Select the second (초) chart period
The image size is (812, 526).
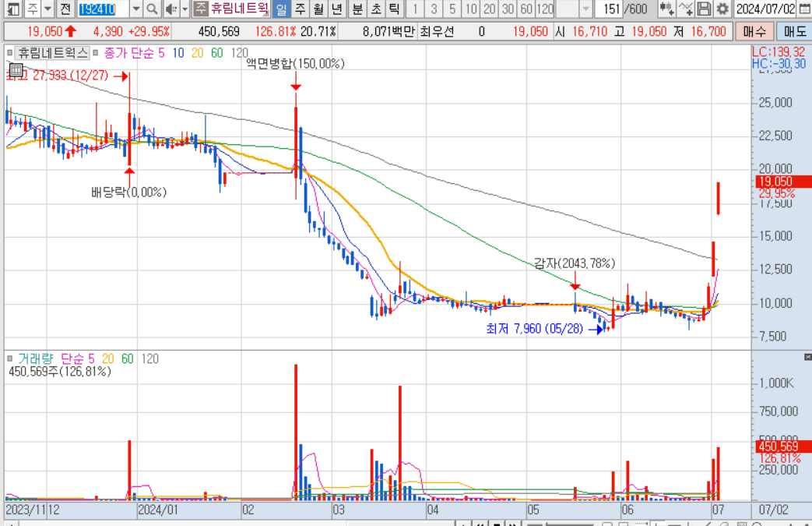tap(376, 9)
